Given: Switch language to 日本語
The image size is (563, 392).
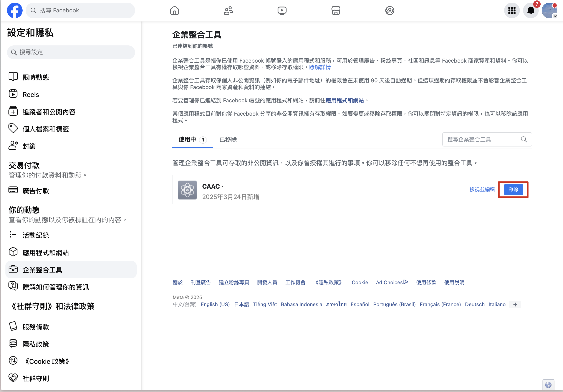Looking at the screenshot, I should (x=242, y=304).
